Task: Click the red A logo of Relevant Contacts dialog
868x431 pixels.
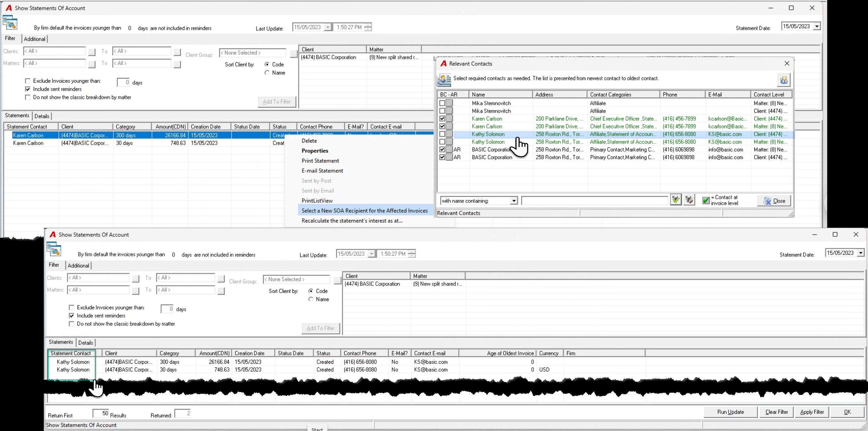Action: 443,64
